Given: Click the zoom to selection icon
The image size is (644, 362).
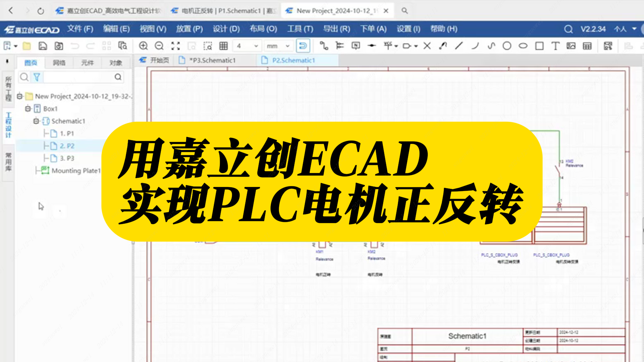Looking at the screenshot, I should [x=208, y=46].
